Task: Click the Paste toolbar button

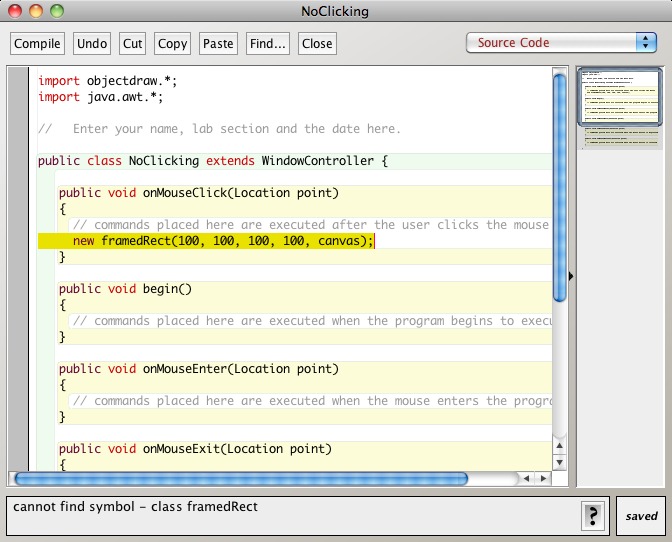Action: [218, 44]
